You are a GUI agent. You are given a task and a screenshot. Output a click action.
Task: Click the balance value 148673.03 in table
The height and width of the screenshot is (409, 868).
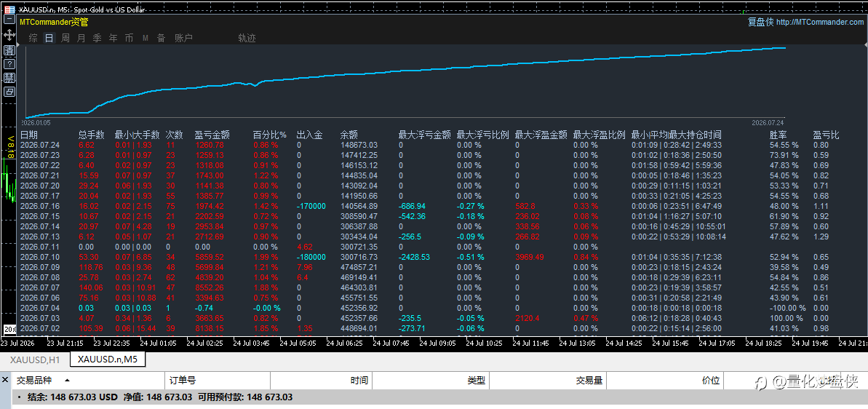point(359,145)
